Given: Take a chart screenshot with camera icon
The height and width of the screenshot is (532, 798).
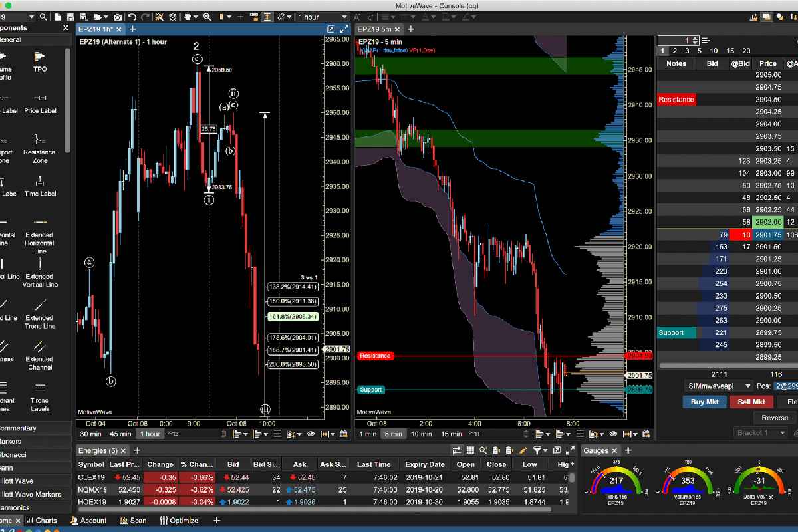Looking at the screenshot, I should 117,17.
